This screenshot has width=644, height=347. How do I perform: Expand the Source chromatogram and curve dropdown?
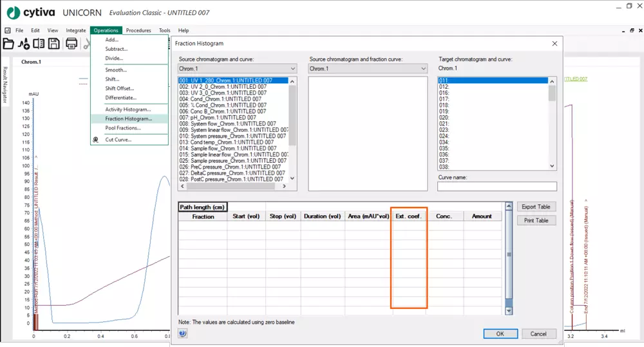pyautogui.click(x=292, y=68)
